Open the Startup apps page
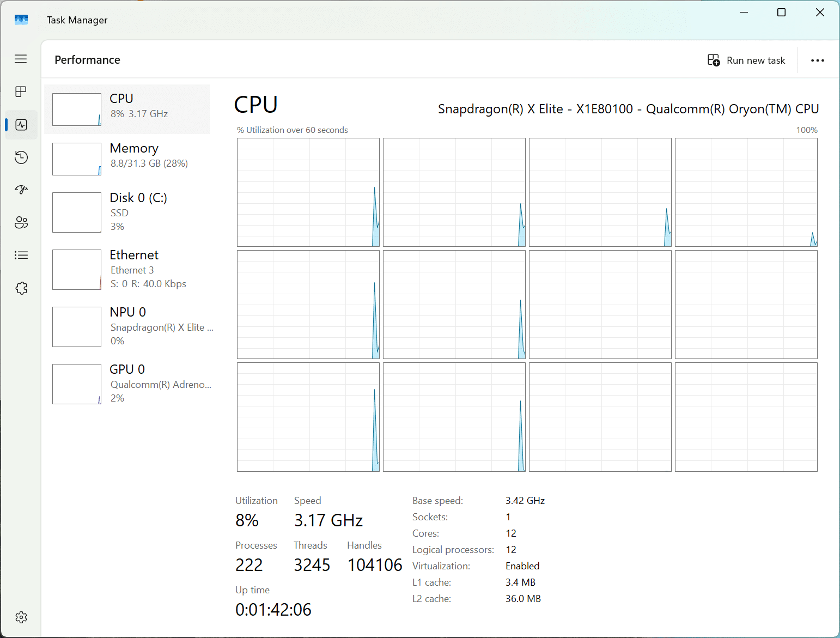This screenshot has height=638, width=840. pyautogui.click(x=21, y=190)
